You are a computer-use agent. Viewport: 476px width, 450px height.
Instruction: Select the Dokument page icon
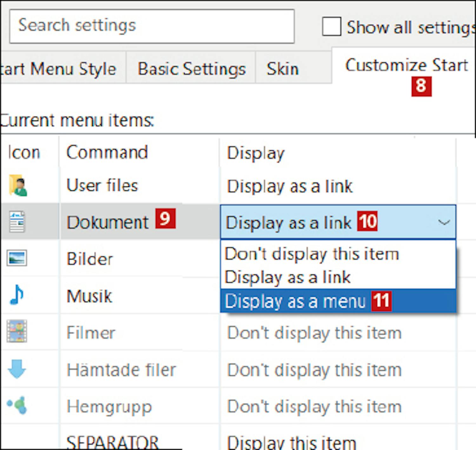[17, 222]
